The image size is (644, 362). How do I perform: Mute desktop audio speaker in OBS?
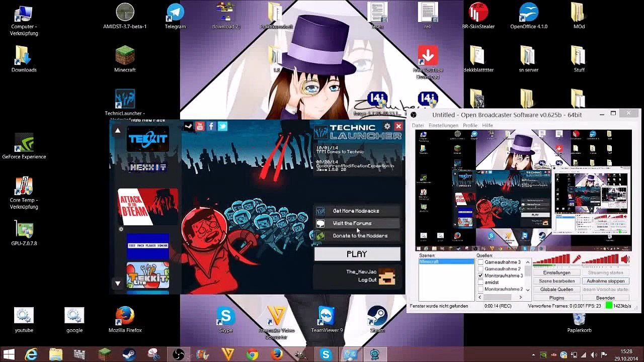[x=625, y=259]
